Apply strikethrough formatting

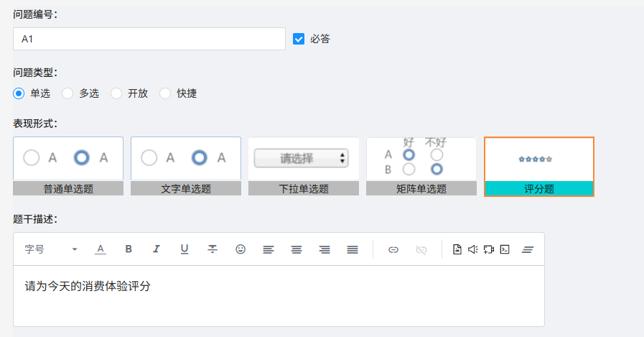(x=213, y=249)
